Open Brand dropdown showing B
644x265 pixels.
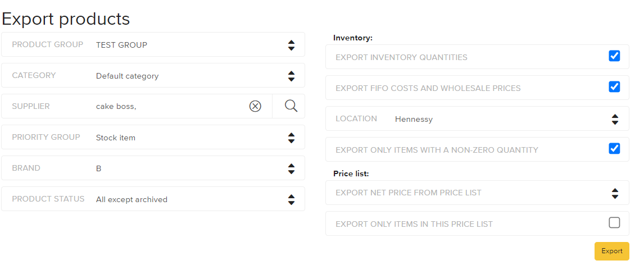click(153, 168)
